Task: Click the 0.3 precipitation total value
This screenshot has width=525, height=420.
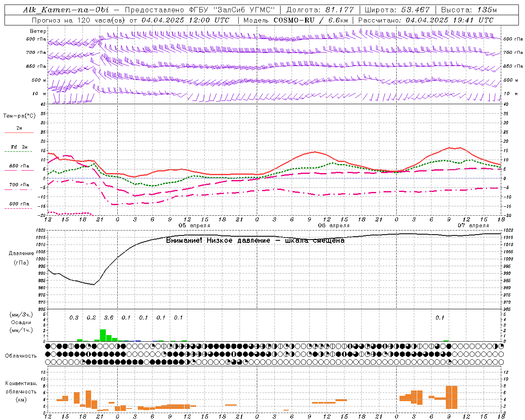Action: click(x=74, y=318)
